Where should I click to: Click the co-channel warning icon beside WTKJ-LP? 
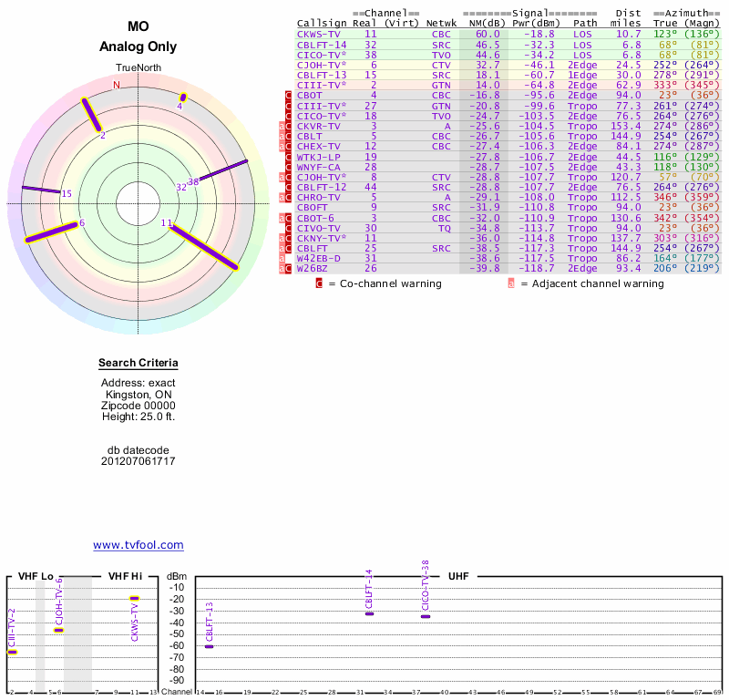point(289,157)
